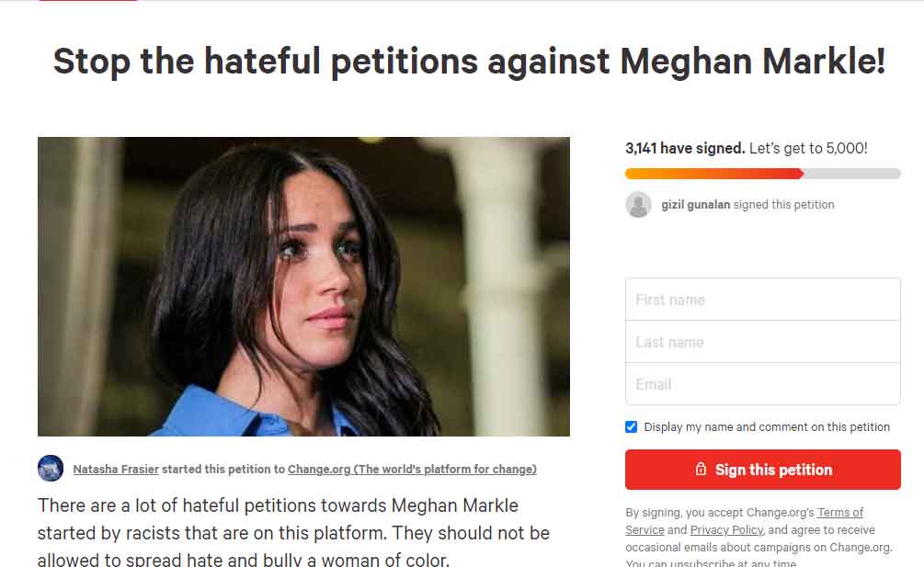Follow the Change.org platform for change link
The width and height of the screenshot is (924, 567).
point(412,469)
